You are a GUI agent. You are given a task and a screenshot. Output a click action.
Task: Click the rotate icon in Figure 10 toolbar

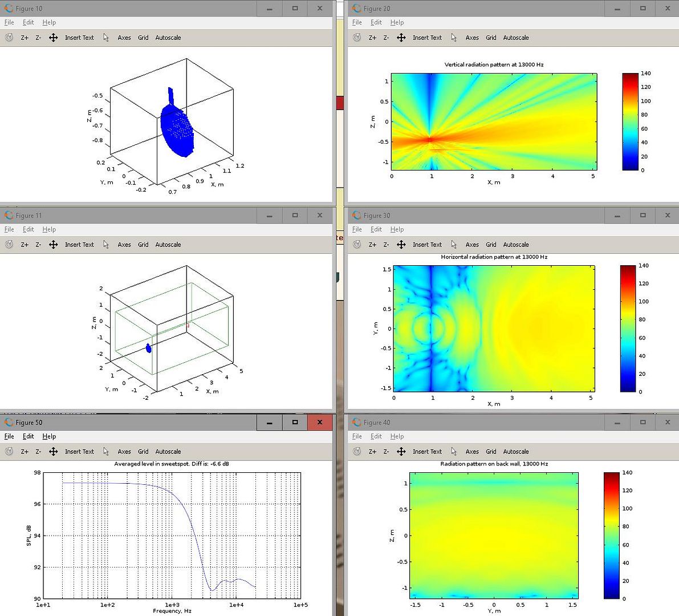point(9,38)
